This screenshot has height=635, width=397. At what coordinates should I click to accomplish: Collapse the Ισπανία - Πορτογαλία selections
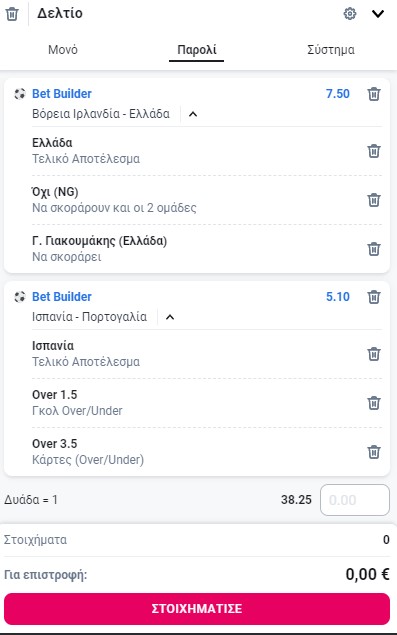(x=170, y=317)
